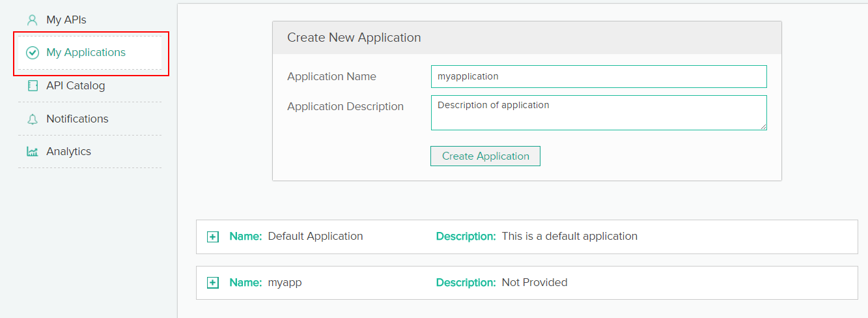Expand the myapp application row
This screenshot has height=318, width=868.
coord(212,283)
